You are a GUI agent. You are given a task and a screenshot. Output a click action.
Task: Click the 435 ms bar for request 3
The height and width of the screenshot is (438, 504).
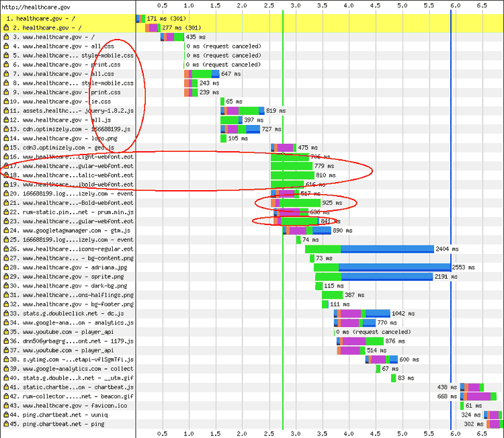[x=172, y=37]
